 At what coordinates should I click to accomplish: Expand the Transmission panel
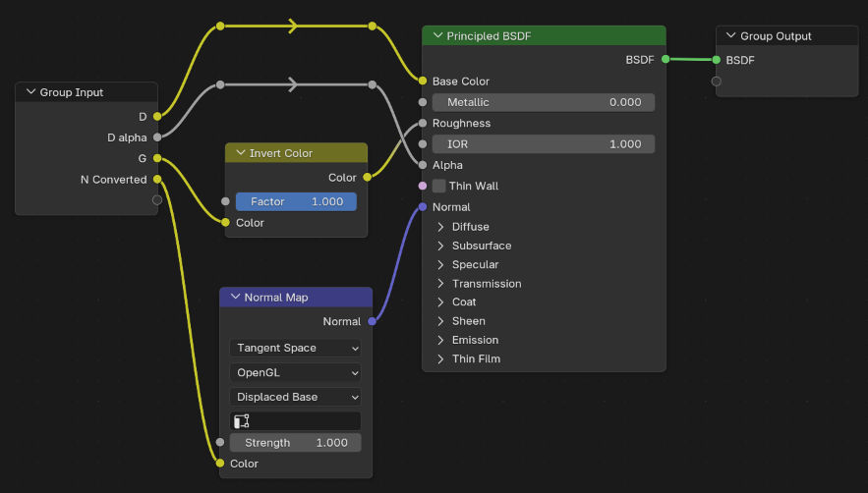[x=440, y=283]
